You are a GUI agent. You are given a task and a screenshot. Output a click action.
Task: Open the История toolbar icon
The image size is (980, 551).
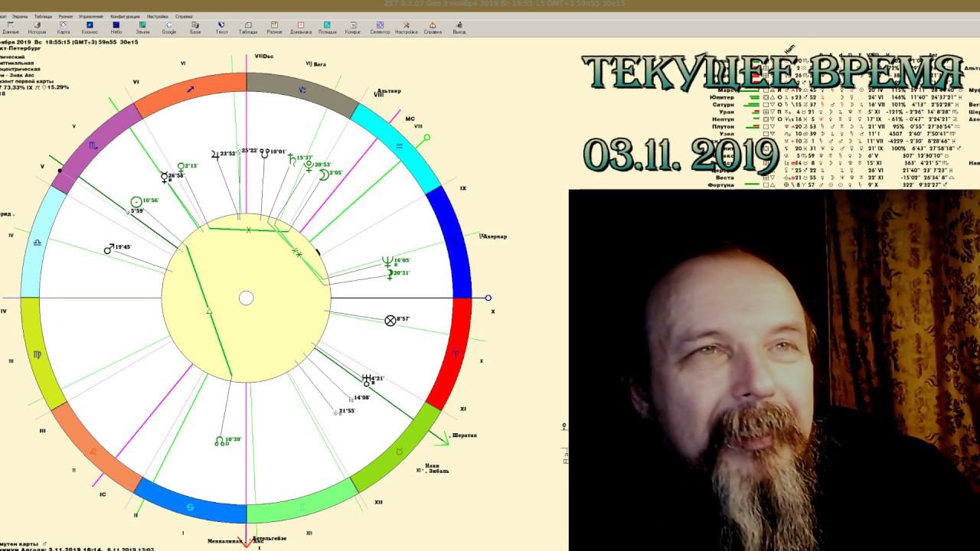coord(37,28)
